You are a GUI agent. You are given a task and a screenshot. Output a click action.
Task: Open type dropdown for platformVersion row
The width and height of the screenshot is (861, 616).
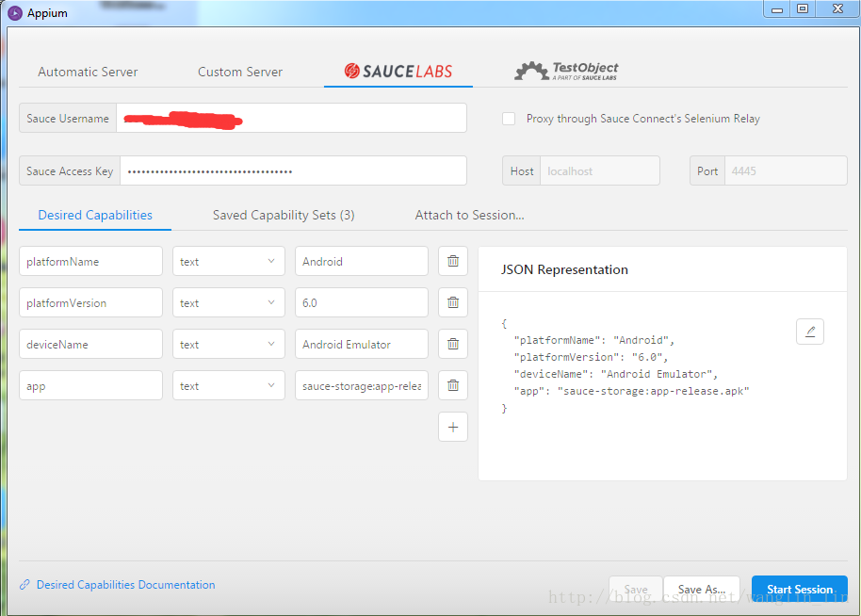click(228, 302)
